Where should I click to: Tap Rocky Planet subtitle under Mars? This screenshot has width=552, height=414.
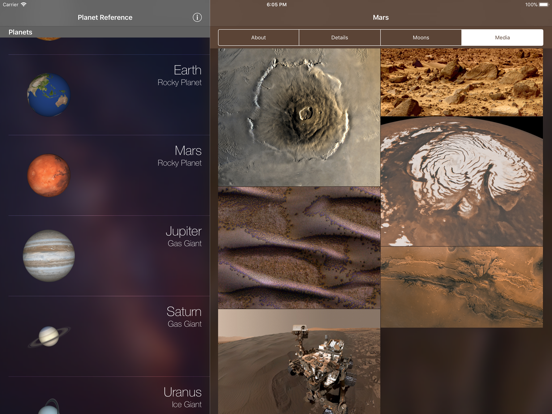point(180,163)
